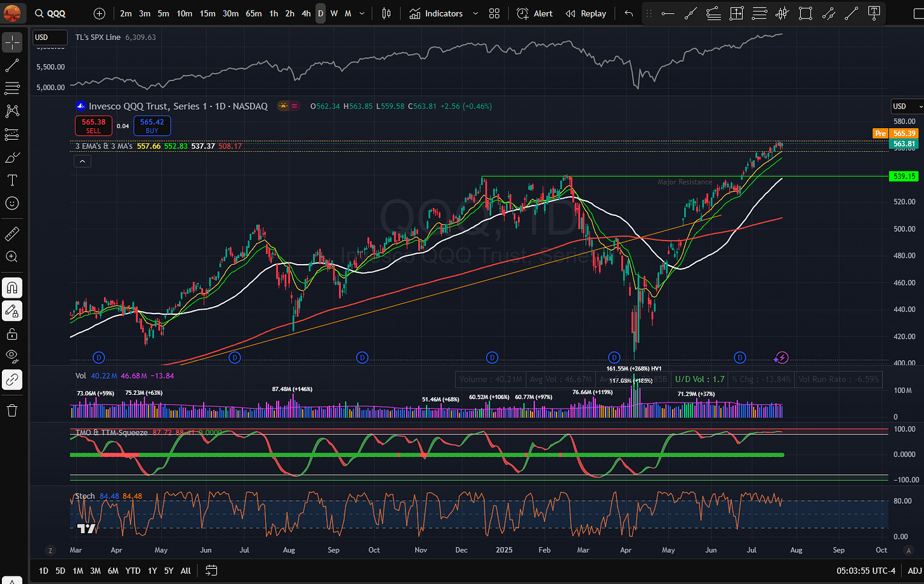Toggle drawing sync link button

point(12,380)
